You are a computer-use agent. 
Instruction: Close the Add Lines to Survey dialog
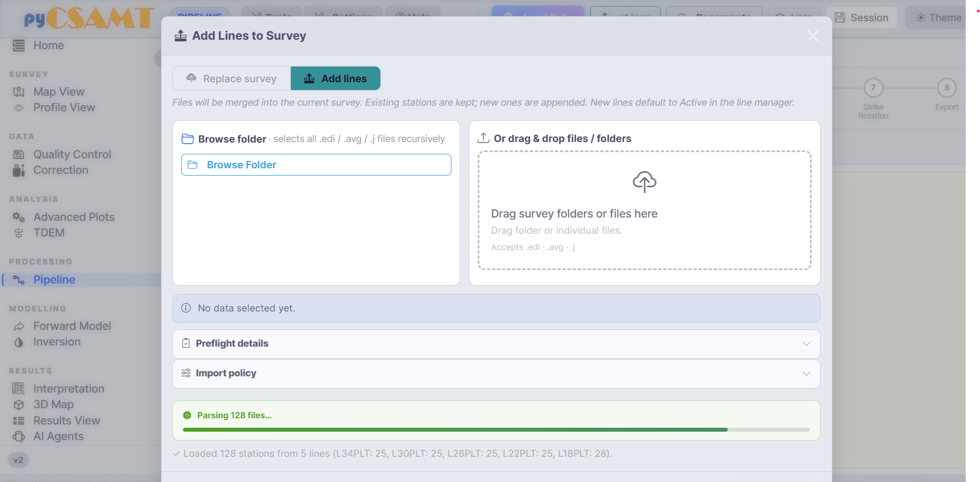[812, 36]
